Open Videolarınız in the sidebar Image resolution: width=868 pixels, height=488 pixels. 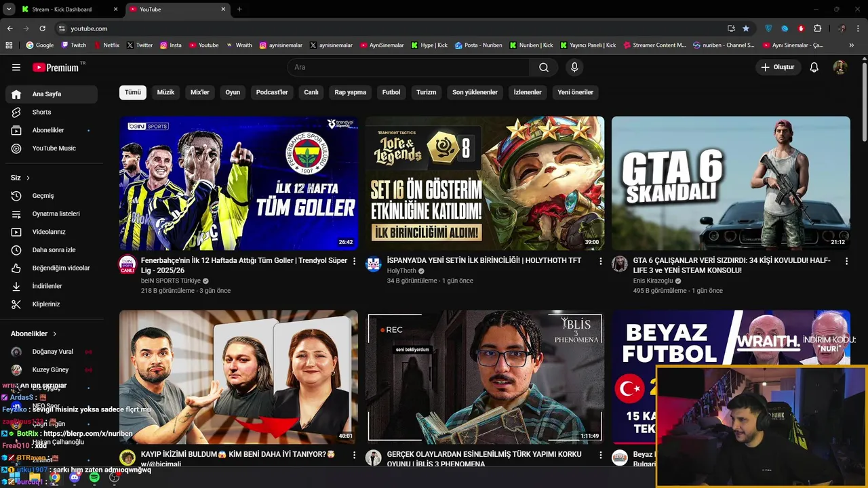tap(52, 232)
